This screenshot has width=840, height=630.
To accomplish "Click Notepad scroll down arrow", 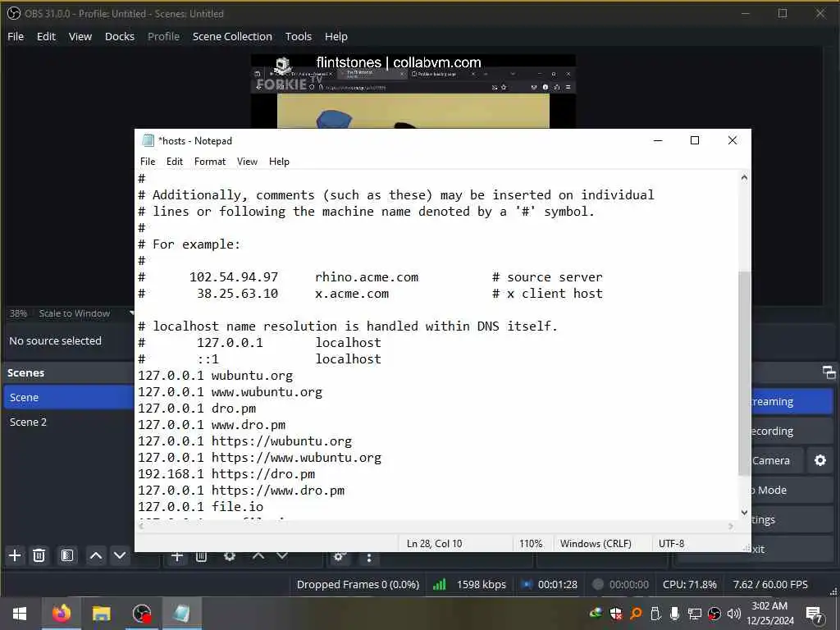I will click(743, 513).
